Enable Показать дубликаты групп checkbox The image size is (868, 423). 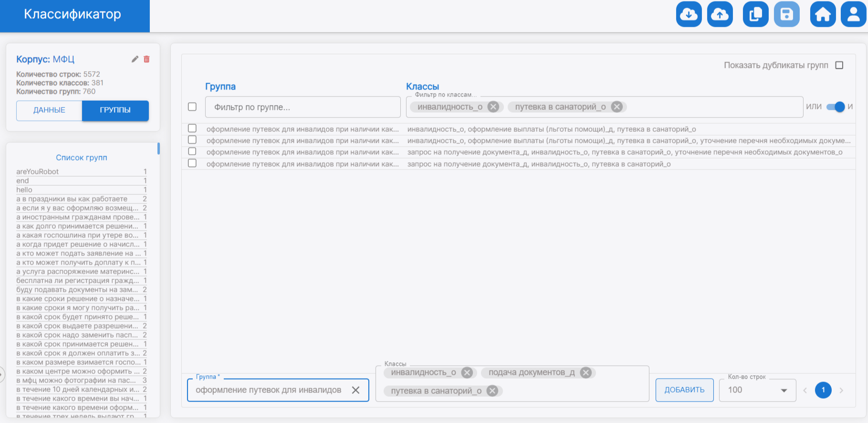coord(839,65)
